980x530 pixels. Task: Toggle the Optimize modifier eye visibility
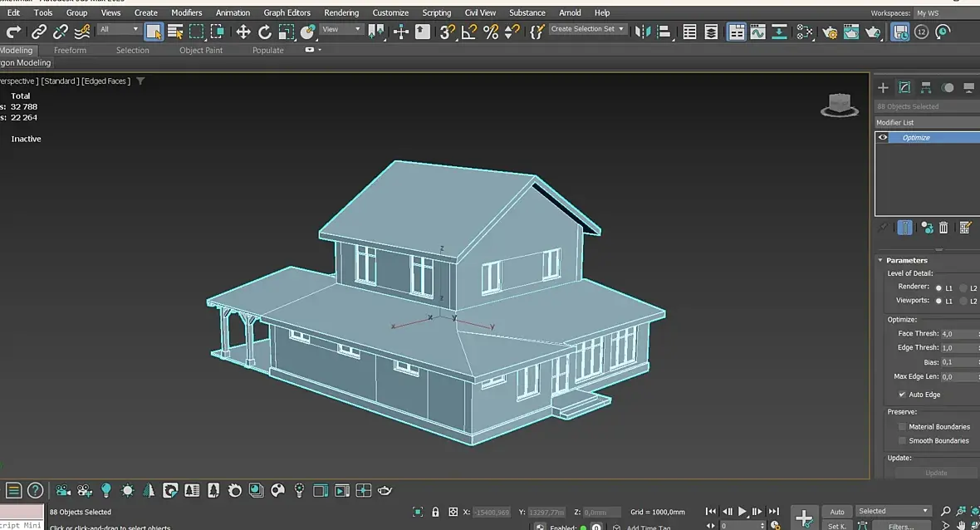(x=883, y=138)
